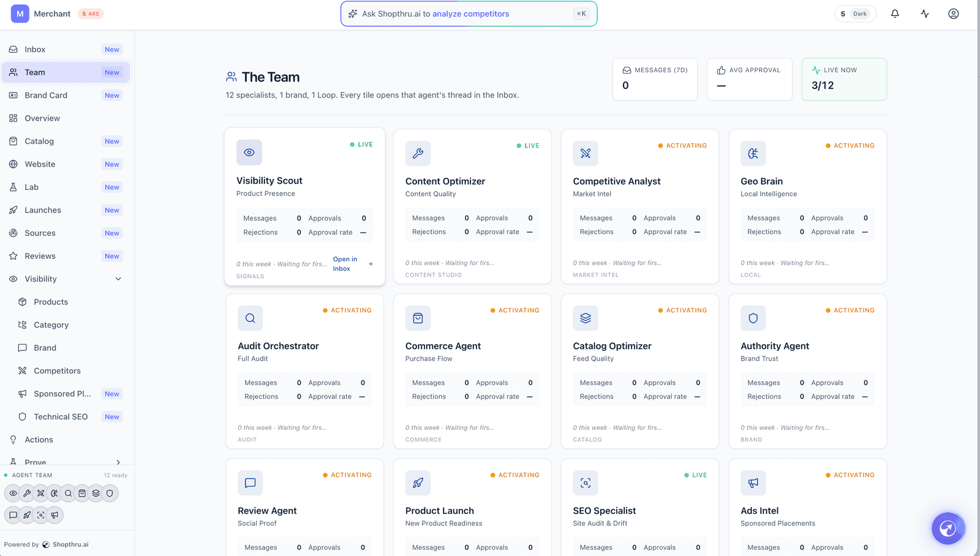Click the Audit Orchestrator magnifier icon

click(x=251, y=318)
